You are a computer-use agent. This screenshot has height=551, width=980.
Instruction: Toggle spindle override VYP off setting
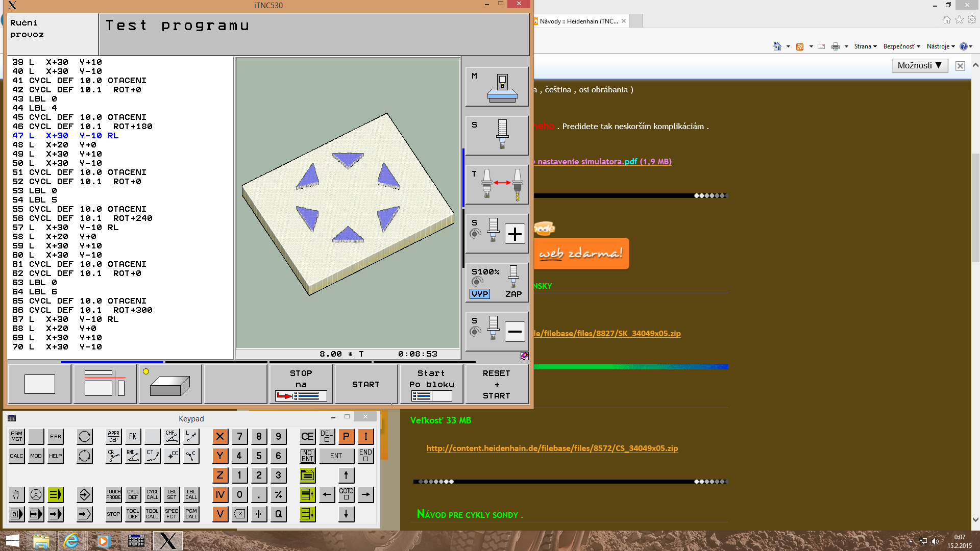(x=480, y=294)
